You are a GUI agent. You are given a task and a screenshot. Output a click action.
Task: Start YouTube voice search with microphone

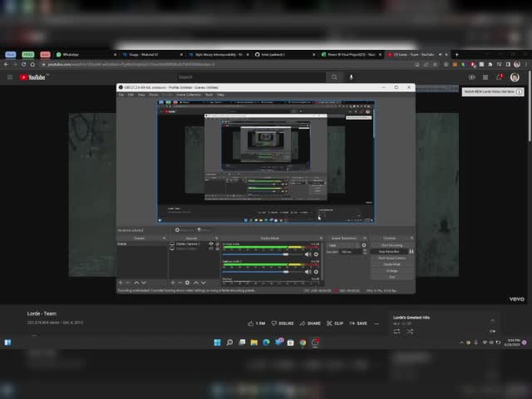click(x=351, y=77)
